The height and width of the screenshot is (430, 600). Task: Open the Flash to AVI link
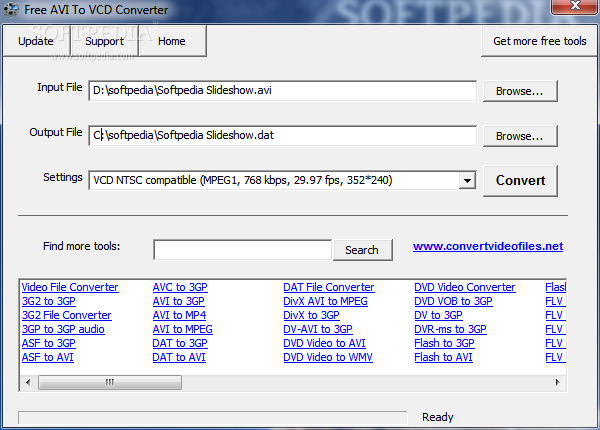(443, 357)
